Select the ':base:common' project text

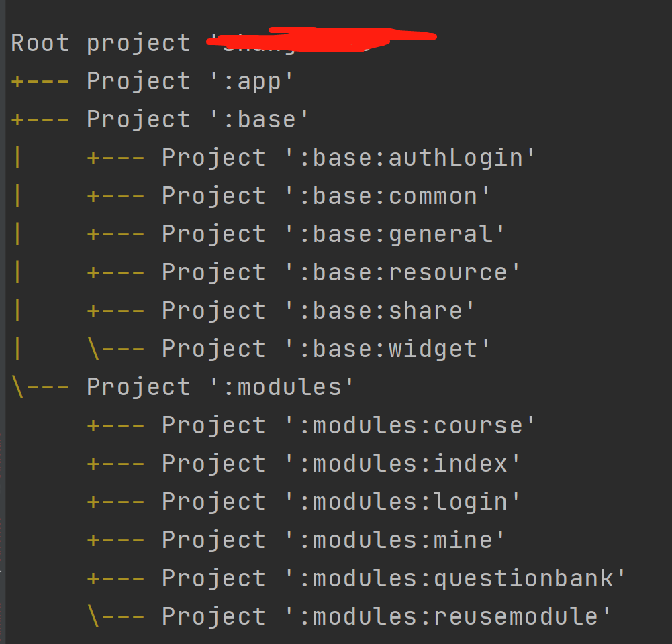point(326,196)
